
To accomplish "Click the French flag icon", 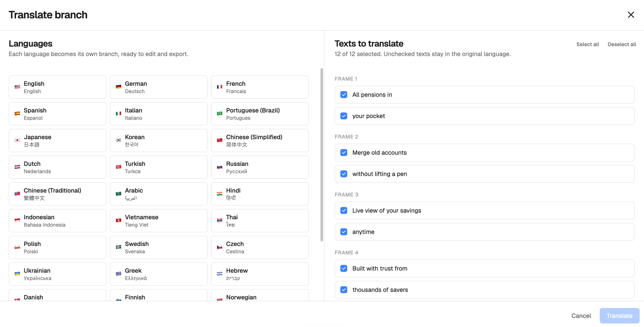I will tap(220, 87).
